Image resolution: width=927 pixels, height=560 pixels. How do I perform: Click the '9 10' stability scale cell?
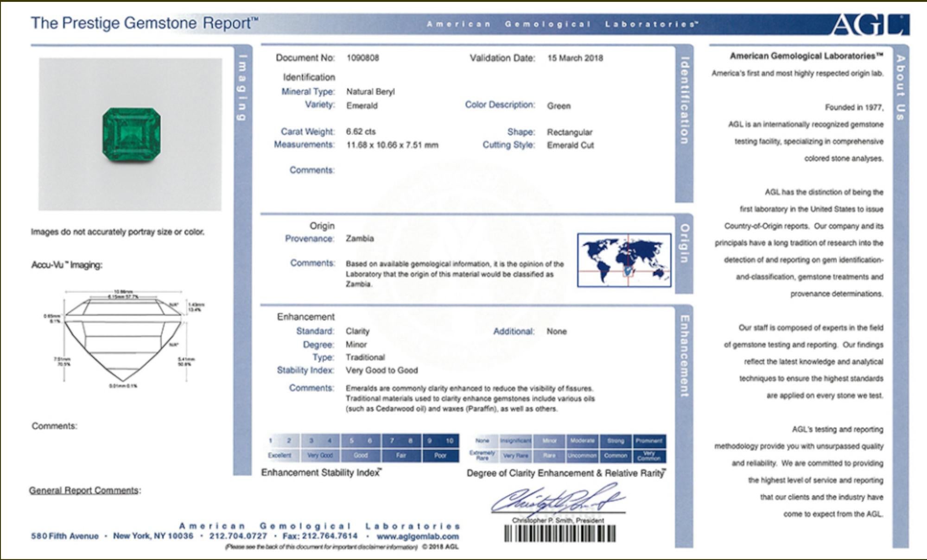click(440, 440)
